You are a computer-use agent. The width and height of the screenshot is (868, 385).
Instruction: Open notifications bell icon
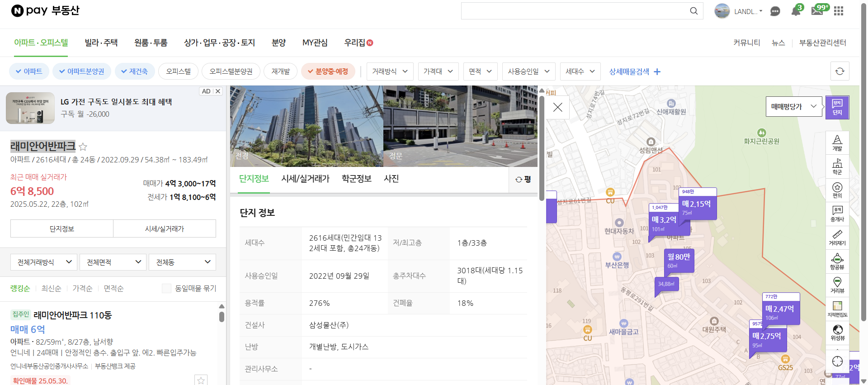pos(796,11)
